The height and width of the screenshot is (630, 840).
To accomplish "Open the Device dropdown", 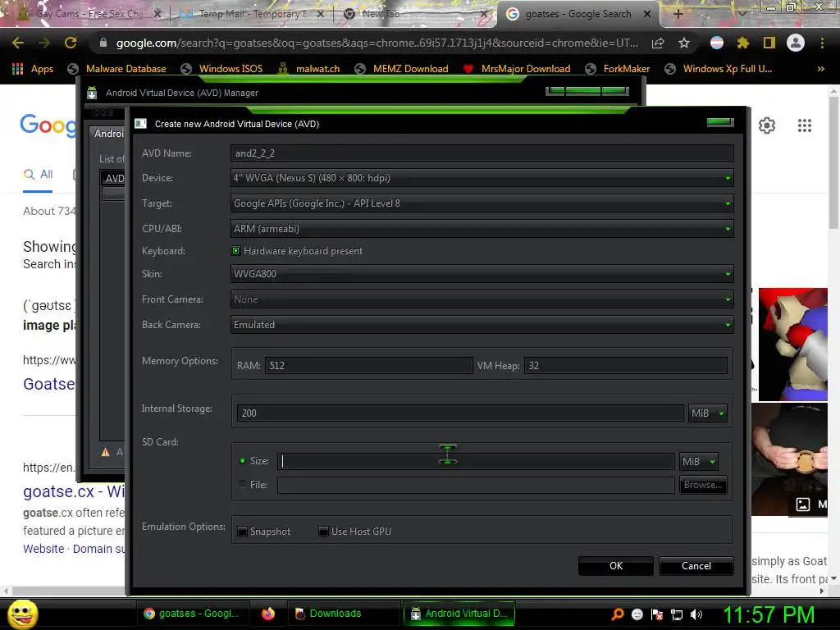I will (x=482, y=178).
